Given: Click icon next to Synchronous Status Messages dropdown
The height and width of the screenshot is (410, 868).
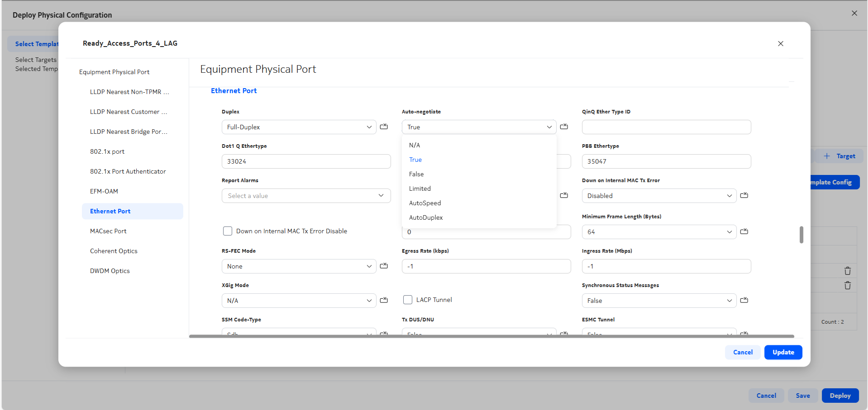Looking at the screenshot, I should [744, 300].
